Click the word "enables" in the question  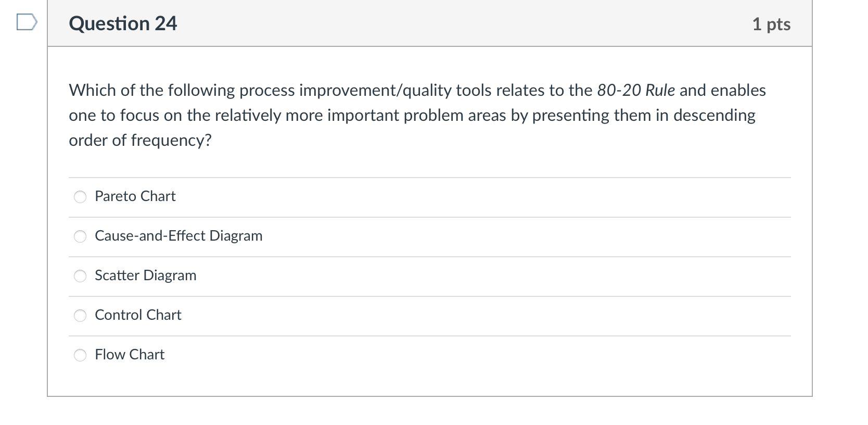(738, 91)
